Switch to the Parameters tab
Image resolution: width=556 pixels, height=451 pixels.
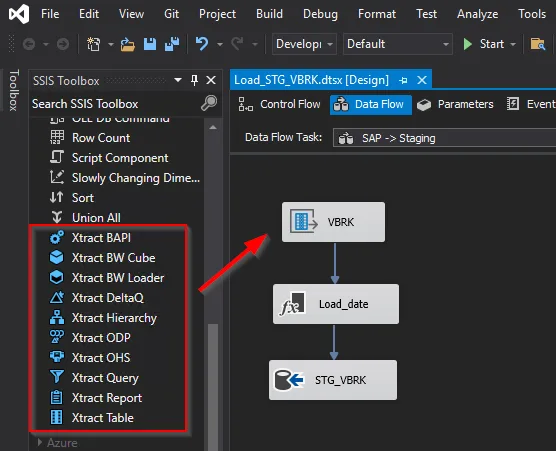(455, 104)
